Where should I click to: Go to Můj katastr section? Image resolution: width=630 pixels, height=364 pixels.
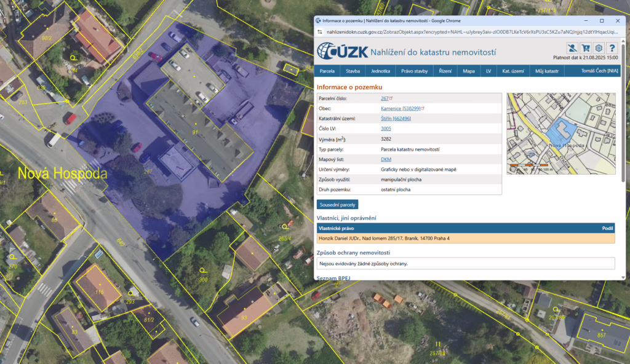546,71
